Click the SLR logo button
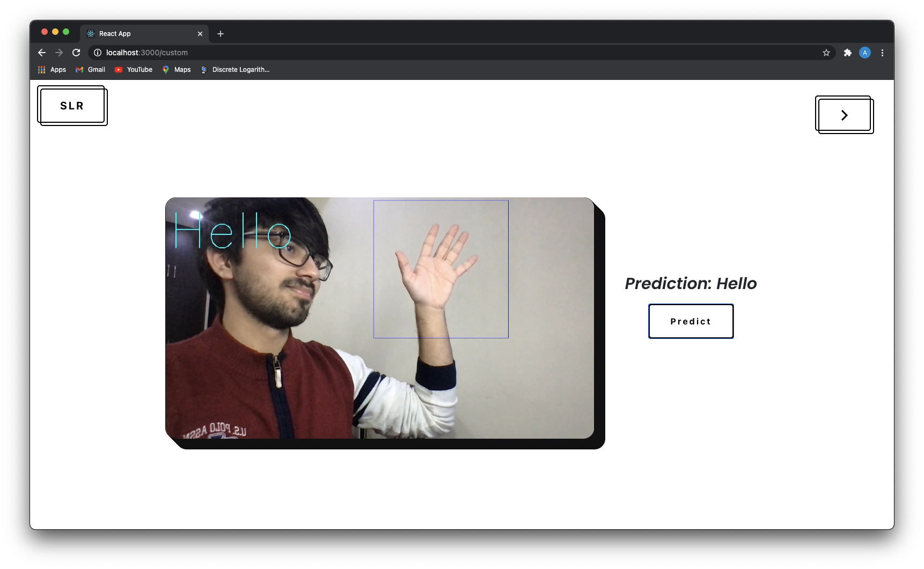 point(72,106)
